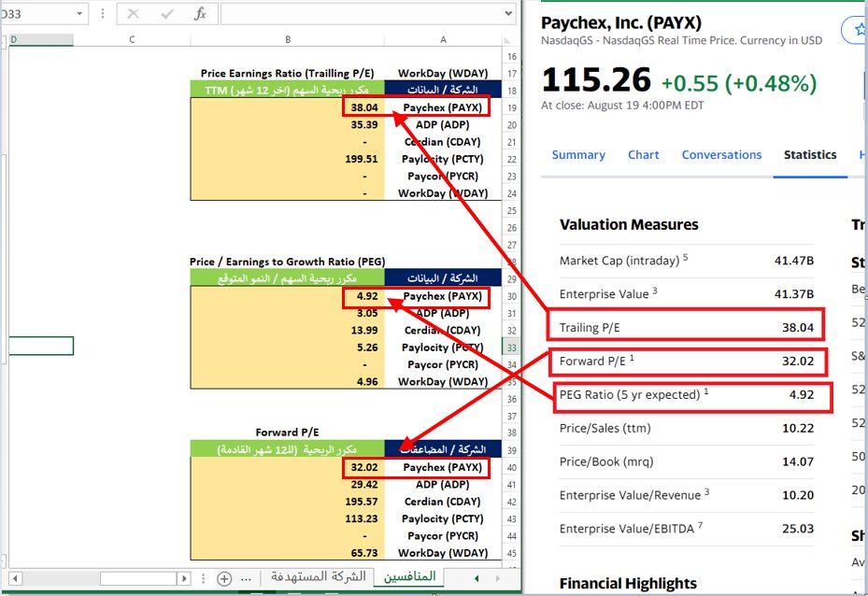Click the formula bar input area
The height and width of the screenshot is (596, 868).
pos(362,14)
